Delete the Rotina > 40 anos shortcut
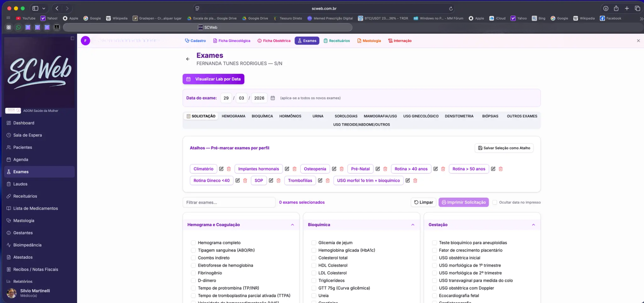The height and width of the screenshot is (303, 644). [443, 169]
